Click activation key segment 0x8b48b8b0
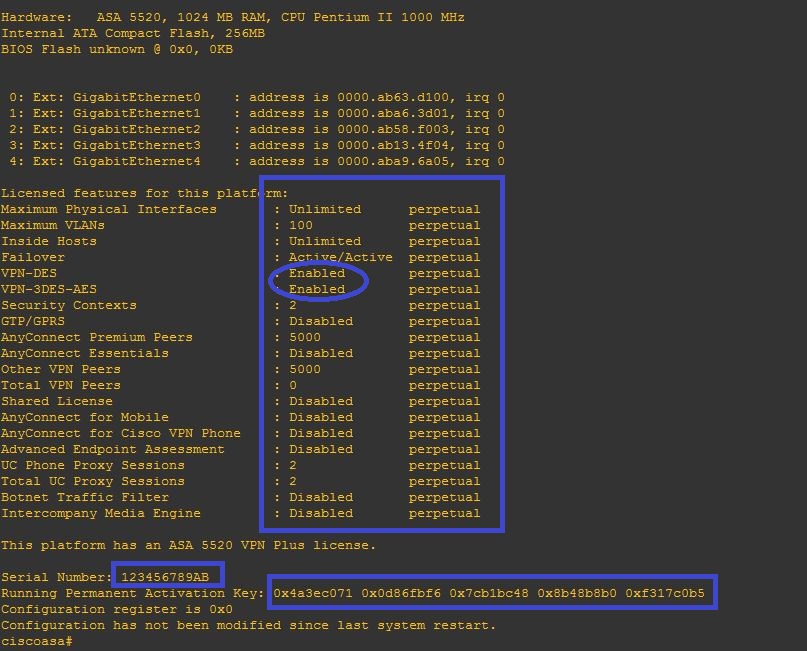Image resolution: width=807 pixels, height=651 pixels. point(577,593)
